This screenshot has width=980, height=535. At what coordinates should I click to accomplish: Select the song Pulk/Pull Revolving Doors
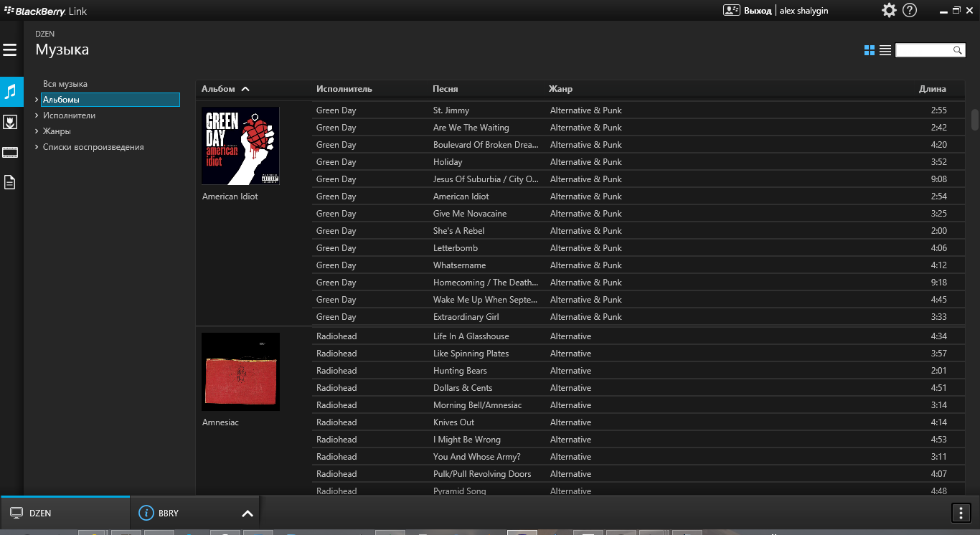482,474
